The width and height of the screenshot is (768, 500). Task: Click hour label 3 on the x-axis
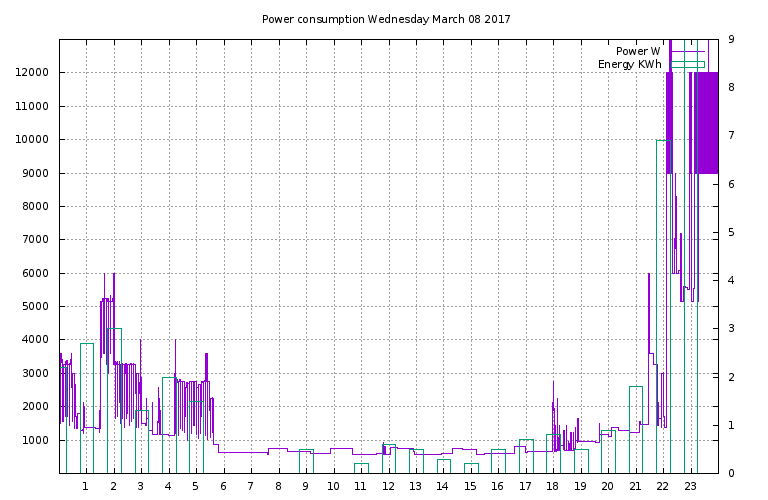(141, 486)
